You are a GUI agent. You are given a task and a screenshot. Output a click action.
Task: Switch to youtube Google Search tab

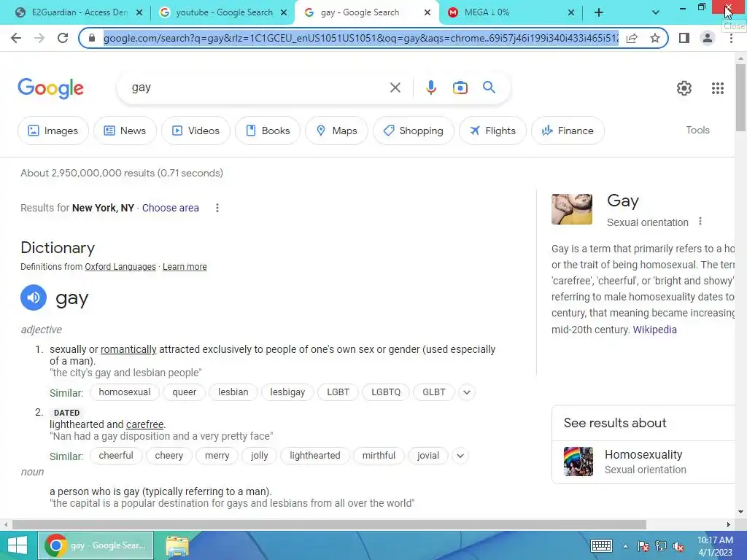pyautogui.click(x=222, y=13)
